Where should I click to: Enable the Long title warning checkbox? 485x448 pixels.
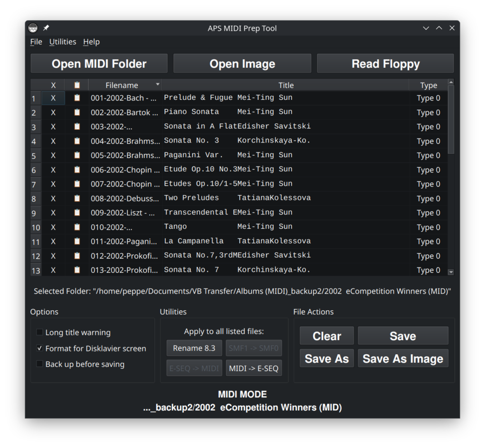pyautogui.click(x=39, y=332)
